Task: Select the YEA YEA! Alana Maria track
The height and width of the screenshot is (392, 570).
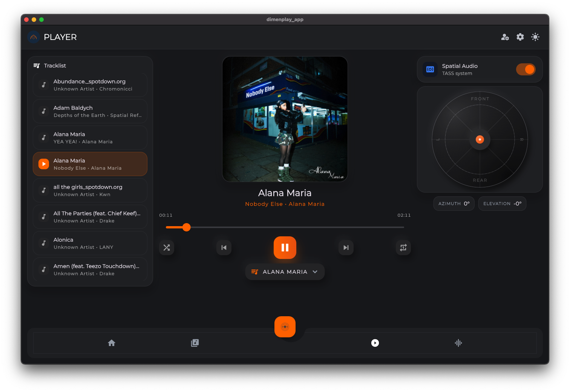Action: pos(90,138)
